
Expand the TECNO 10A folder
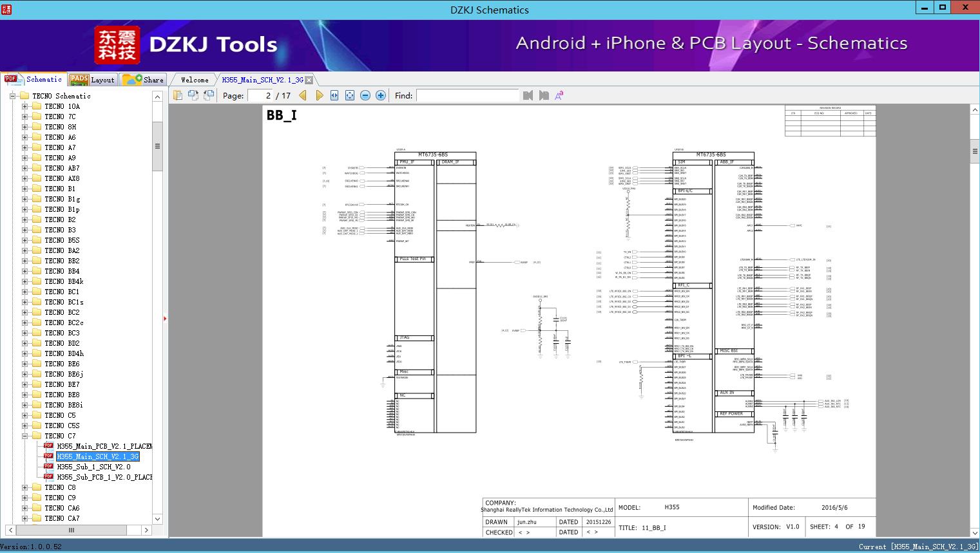tap(24, 106)
